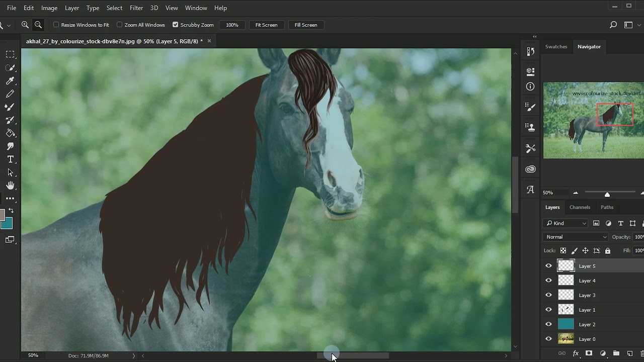
Task: Open the Clone Source panel icon
Action: point(530,126)
